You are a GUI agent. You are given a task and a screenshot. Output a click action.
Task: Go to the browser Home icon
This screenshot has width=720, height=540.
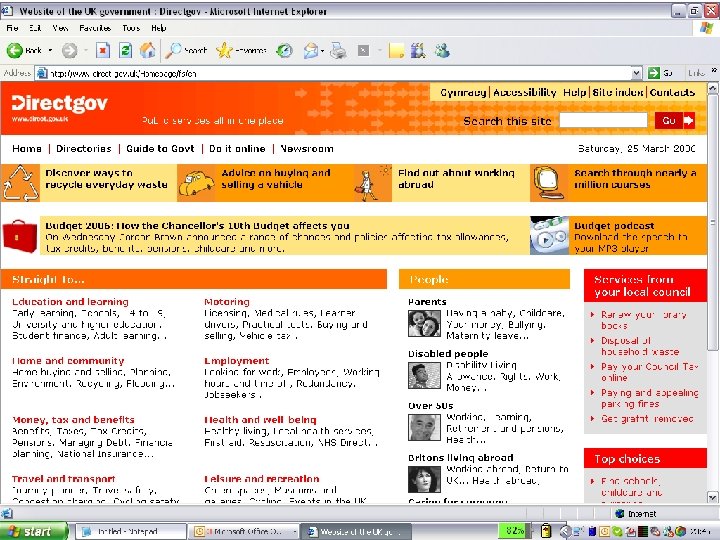click(x=147, y=50)
